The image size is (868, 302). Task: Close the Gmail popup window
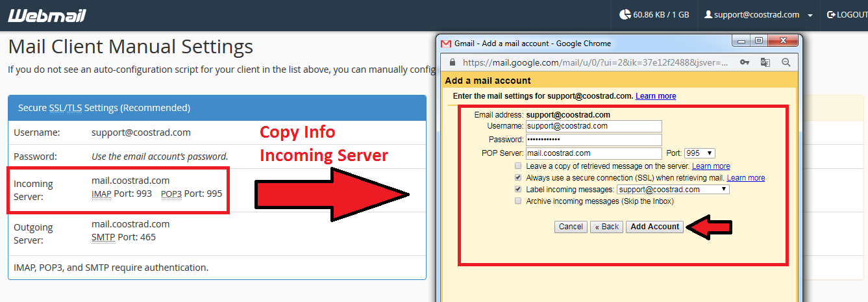pos(783,41)
